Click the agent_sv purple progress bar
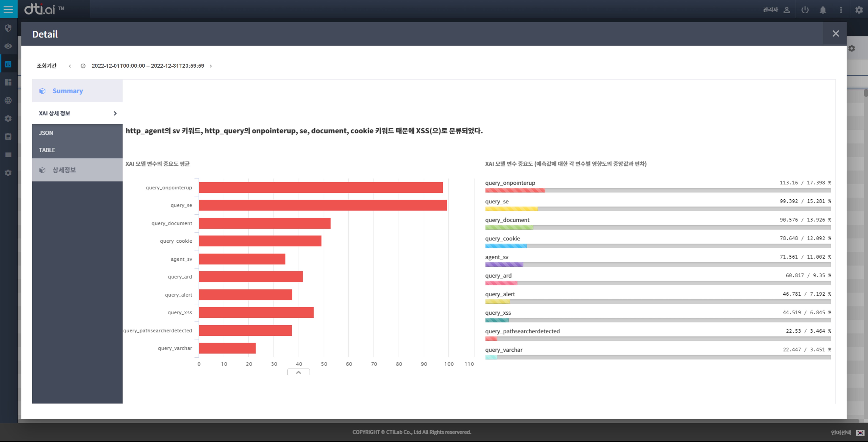This screenshot has width=868, height=442. (504, 264)
